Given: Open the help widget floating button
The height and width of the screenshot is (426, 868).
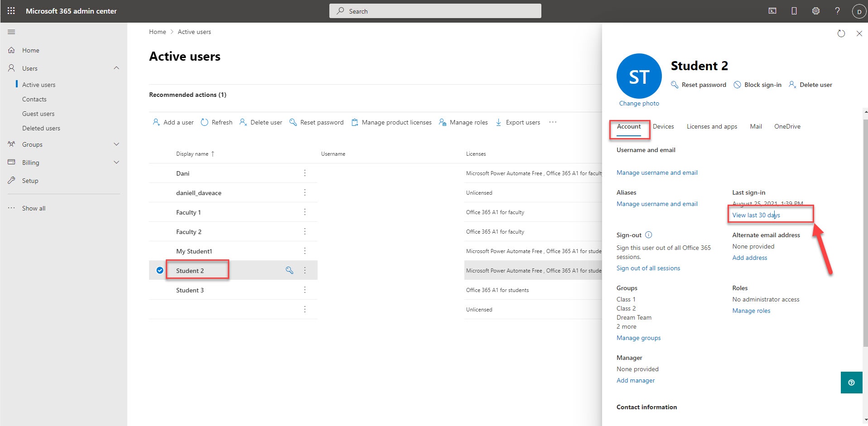Looking at the screenshot, I should tap(852, 383).
